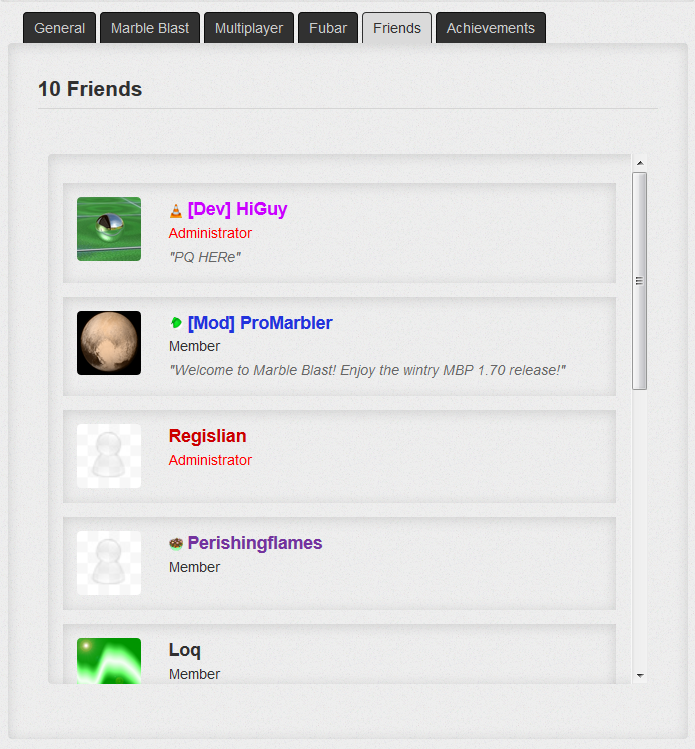The height and width of the screenshot is (749, 695).
Task: Click the scroll up arrow of friends list
Action: (640, 163)
